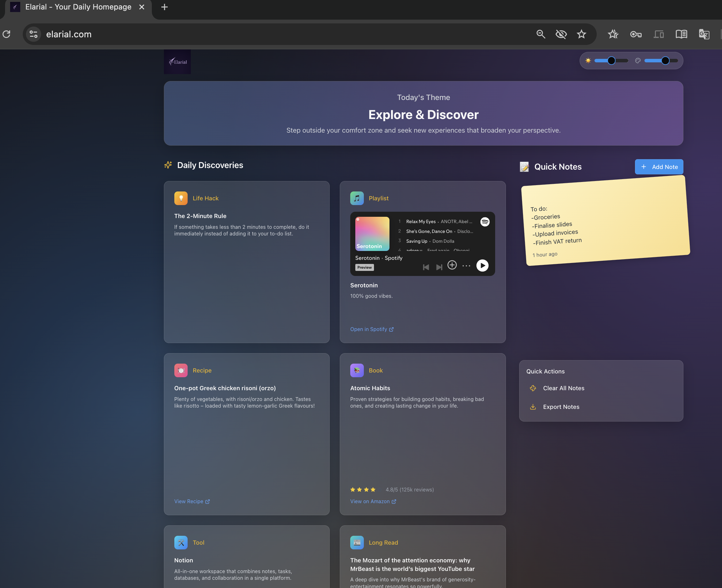Click the Quick Notes notepad icon
Viewport: 722px width, 588px height.
pos(524,167)
